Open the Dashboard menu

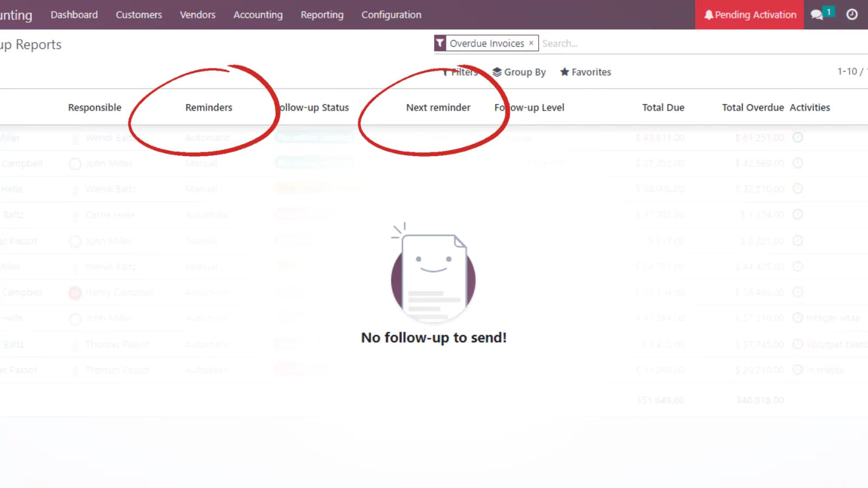[x=74, y=15]
